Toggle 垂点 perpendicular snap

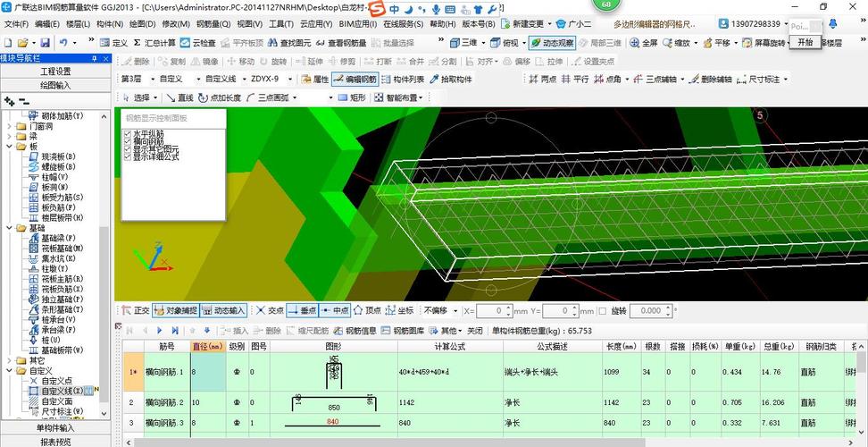(303, 311)
